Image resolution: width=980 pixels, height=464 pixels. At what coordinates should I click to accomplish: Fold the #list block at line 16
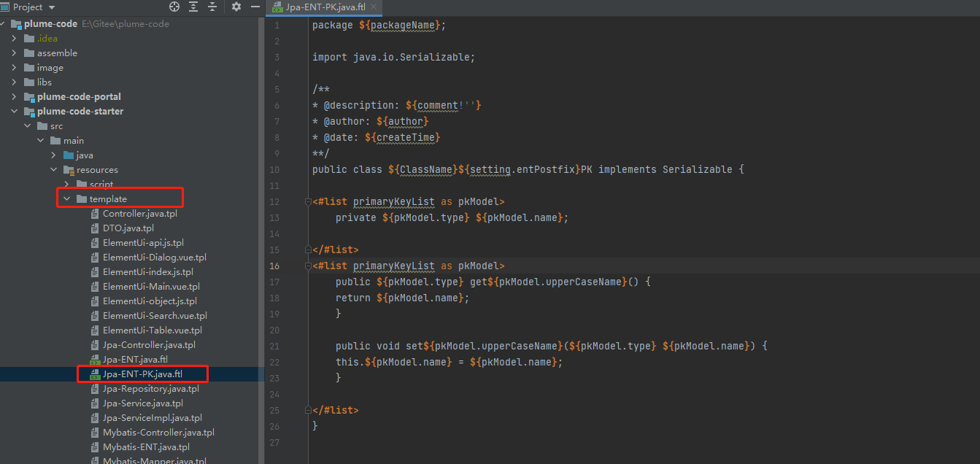tap(309, 266)
